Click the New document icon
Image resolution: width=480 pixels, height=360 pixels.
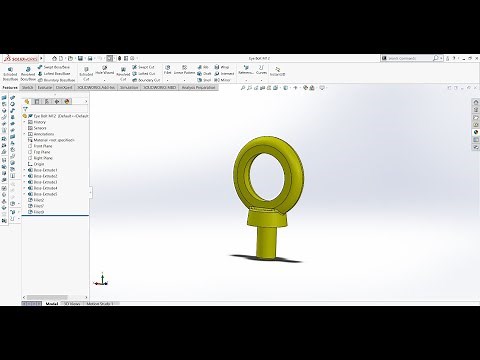pyautogui.click(x=61, y=58)
